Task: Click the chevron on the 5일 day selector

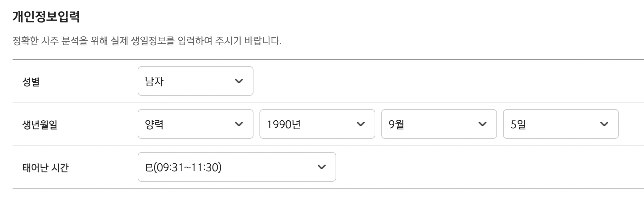Action: [x=604, y=124]
